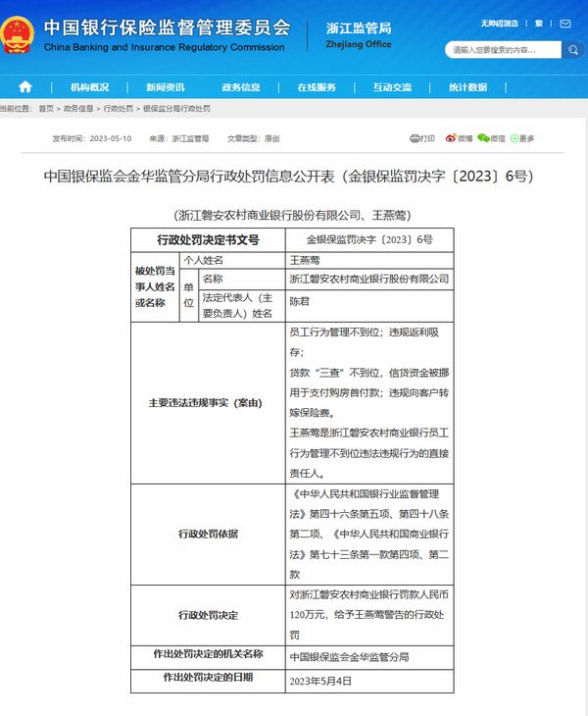Screen dimensions: 588x716
Task: Follow the 银保监分局行政处罚 breadcrumb link
Action: point(176,109)
